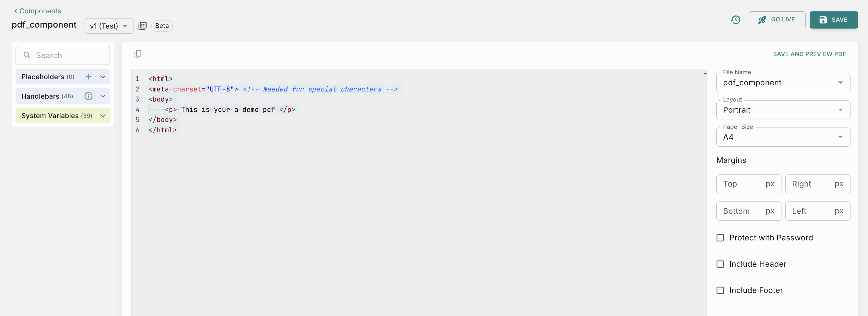Open the Paper Size A4 dropdown
The width and height of the screenshot is (868, 316).
click(783, 137)
